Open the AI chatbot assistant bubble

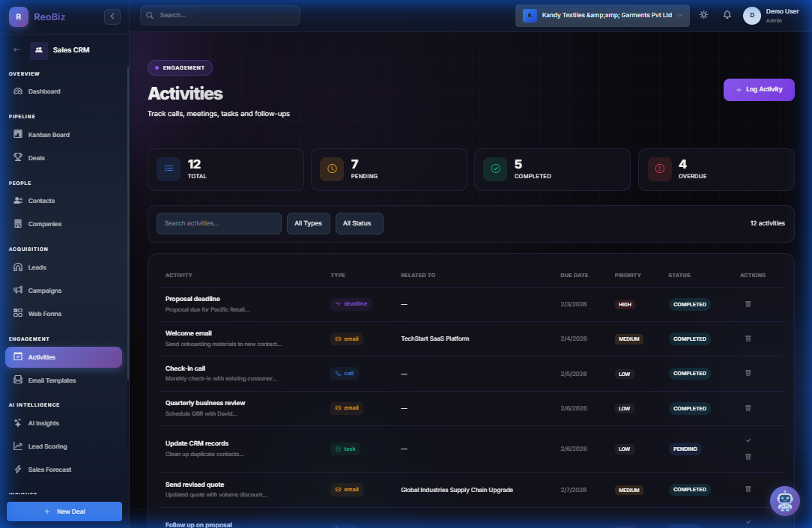point(785,500)
